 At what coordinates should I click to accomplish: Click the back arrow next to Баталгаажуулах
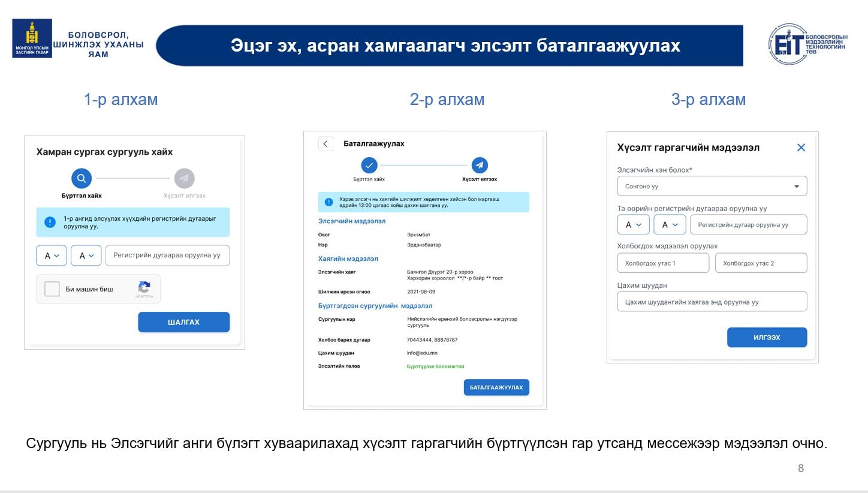pos(325,144)
